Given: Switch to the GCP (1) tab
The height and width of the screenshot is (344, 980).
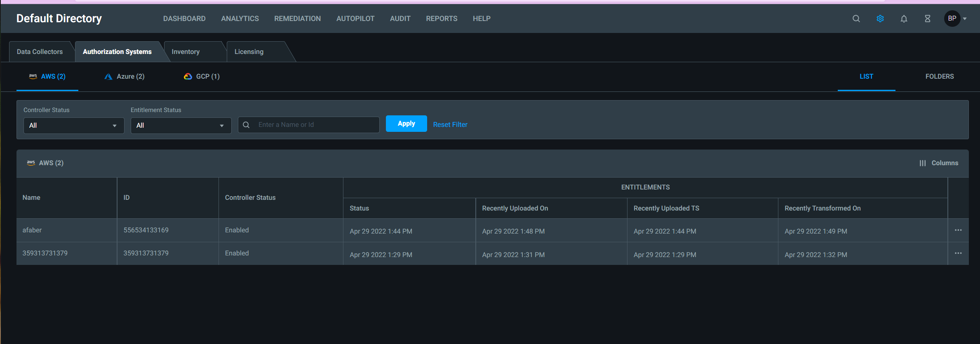Looking at the screenshot, I should [202, 77].
